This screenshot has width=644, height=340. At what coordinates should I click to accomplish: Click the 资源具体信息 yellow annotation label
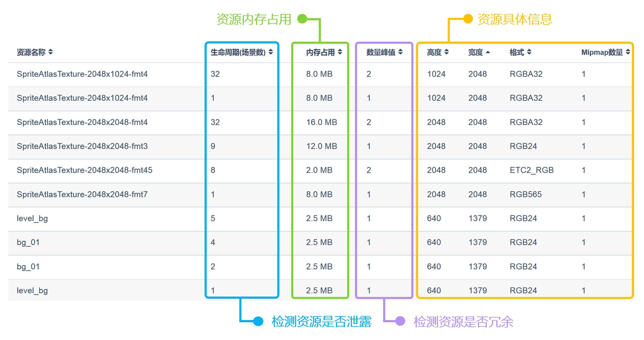[x=515, y=19]
